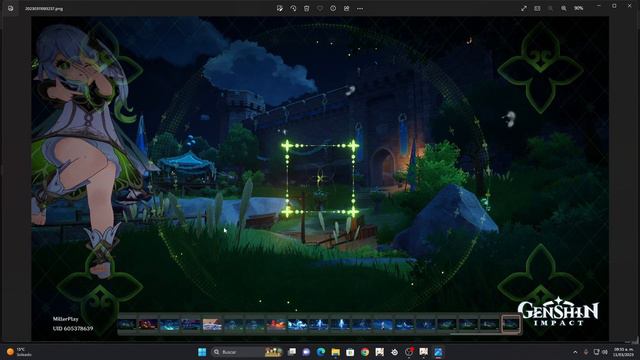The image size is (640, 360).
Task: Open Microsoft Store from the taskbar
Action: tap(350, 352)
